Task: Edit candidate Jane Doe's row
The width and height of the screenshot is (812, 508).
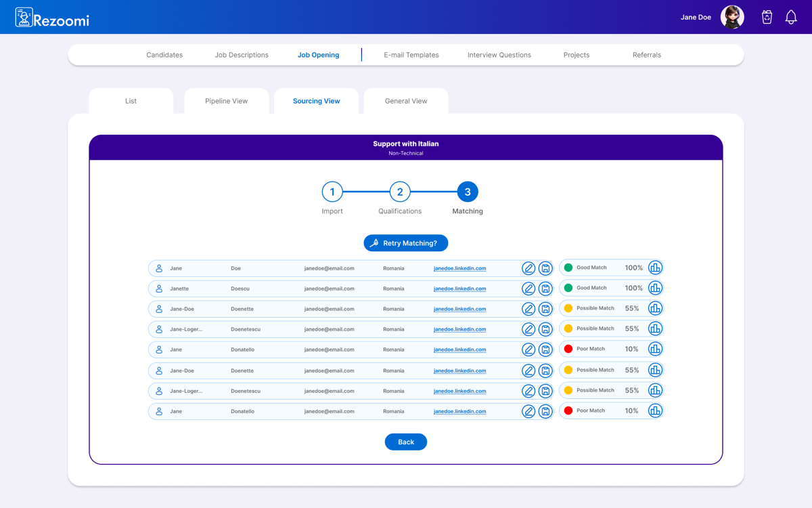Action: 528,268
